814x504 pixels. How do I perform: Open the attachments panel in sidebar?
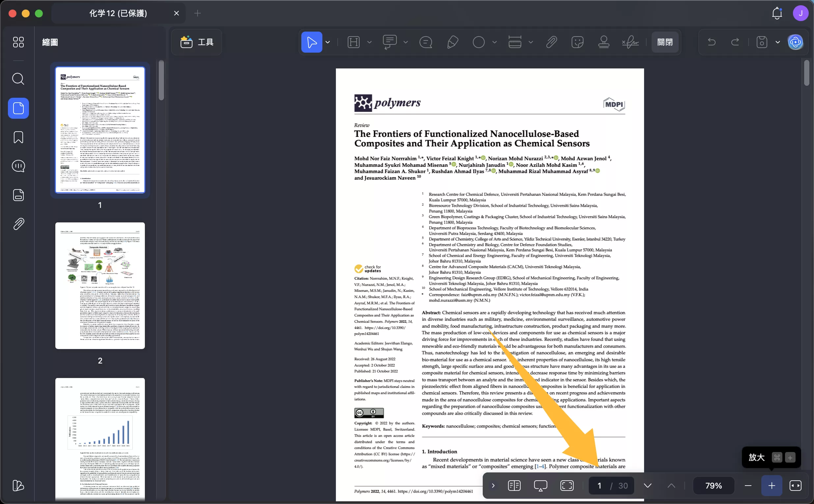(x=18, y=224)
